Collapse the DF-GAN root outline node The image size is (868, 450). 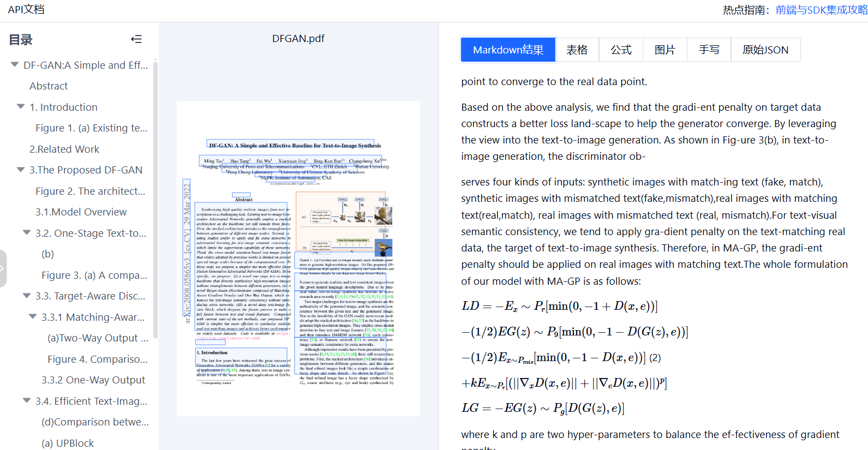point(15,65)
